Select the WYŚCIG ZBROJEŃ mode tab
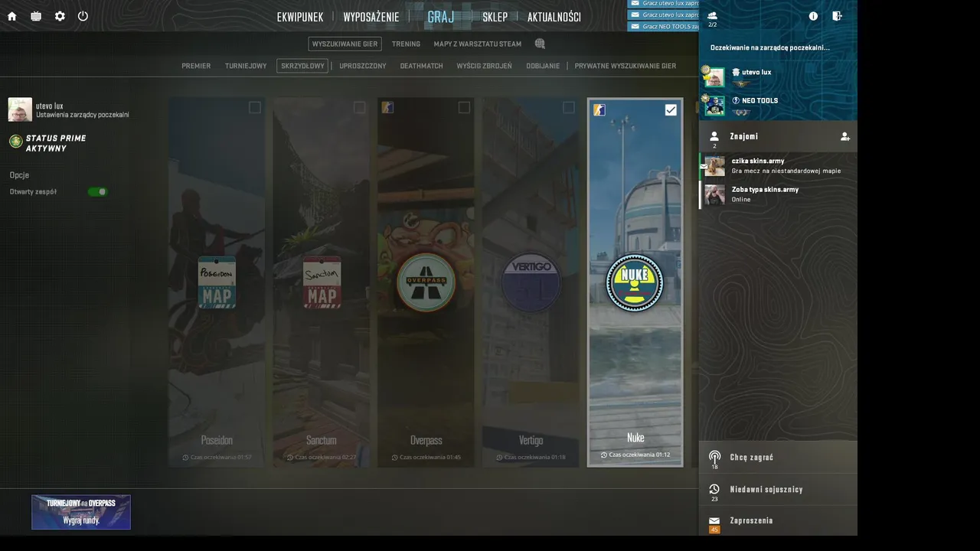The width and height of the screenshot is (980, 551). pos(485,66)
